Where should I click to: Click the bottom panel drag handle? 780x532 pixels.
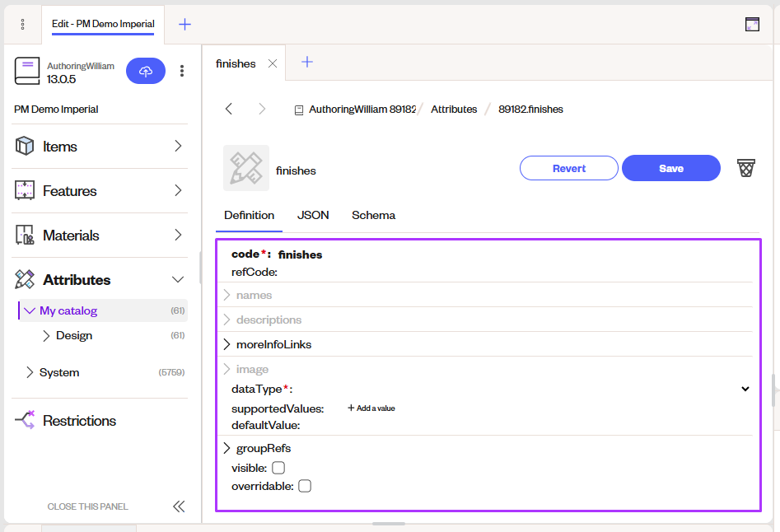coord(389,524)
